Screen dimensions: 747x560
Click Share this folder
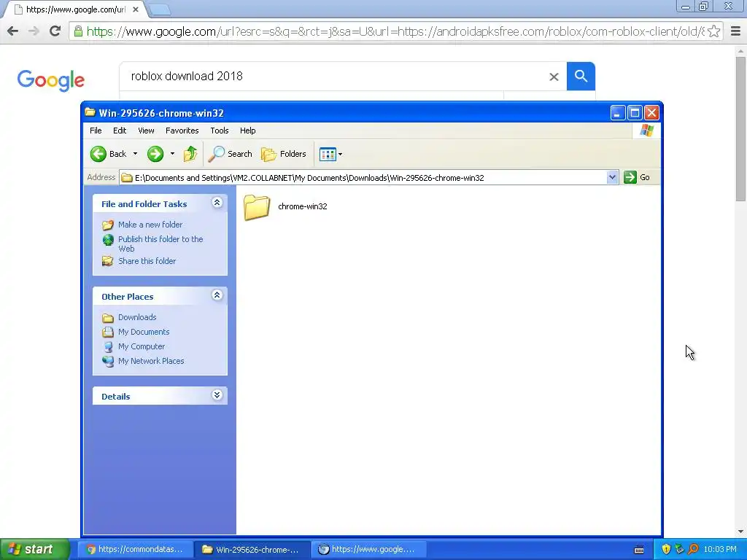pyautogui.click(x=147, y=261)
